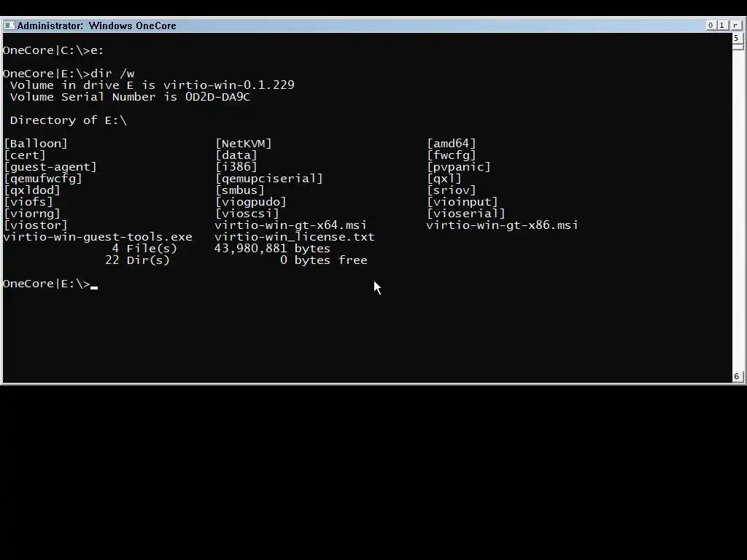
Task: Click the [vioscsi] directory entry
Action: (247, 214)
